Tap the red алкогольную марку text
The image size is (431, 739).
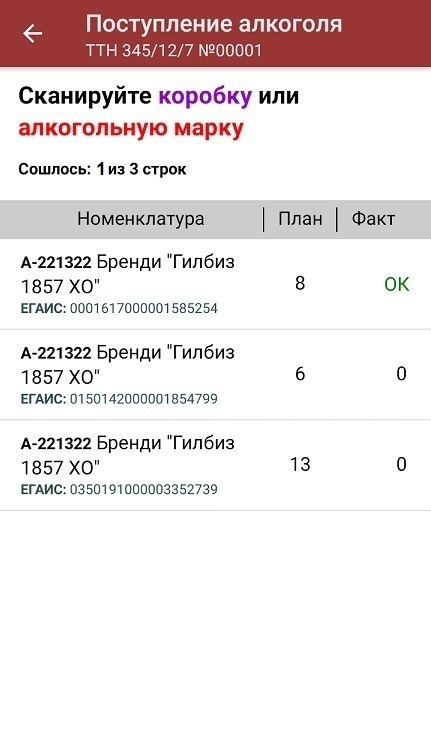click(x=131, y=128)
